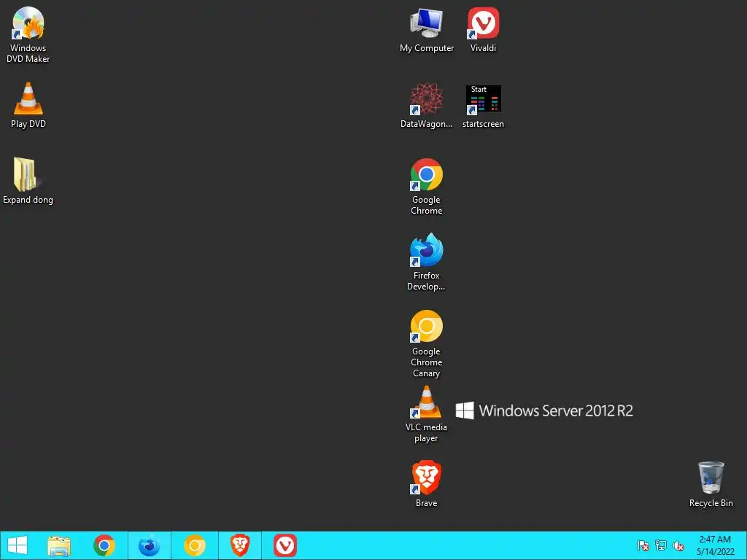Screen dimensions: 747x560
Task: Select the Brave desktop shortcut
Action: click(426, 484)
